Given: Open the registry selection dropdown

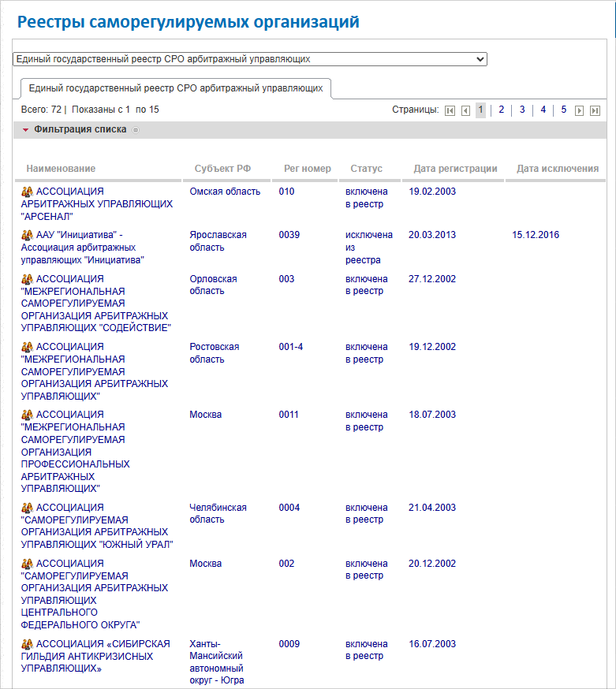Looking at the screenshot, I should click(250, 59).
